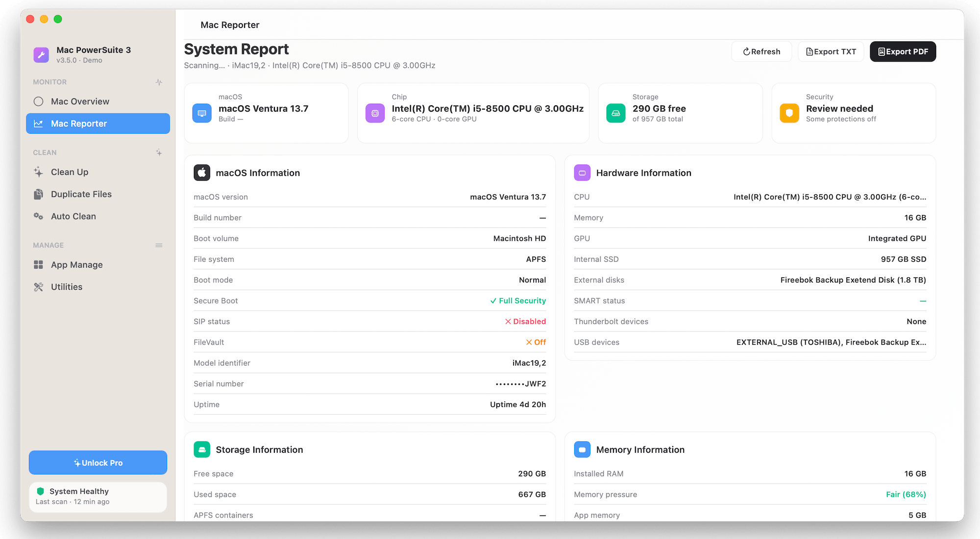Click the Mac Reporter chart icon
The width and height of the screenshot is (980, 539).
coord(38,123)
